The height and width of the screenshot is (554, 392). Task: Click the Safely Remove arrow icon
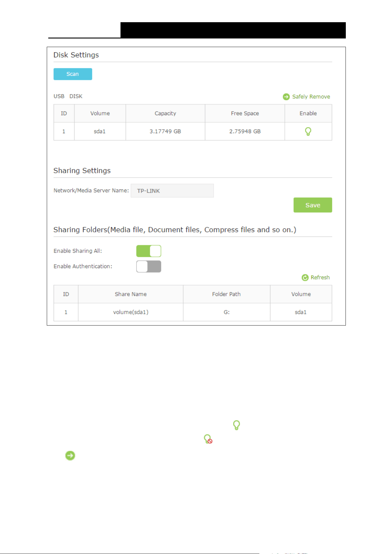286,97
